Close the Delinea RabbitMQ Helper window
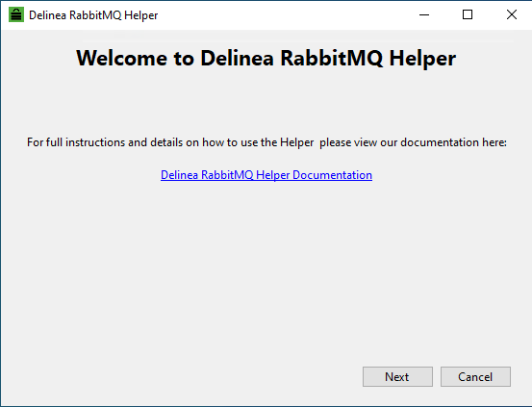 tap(511, 14)
